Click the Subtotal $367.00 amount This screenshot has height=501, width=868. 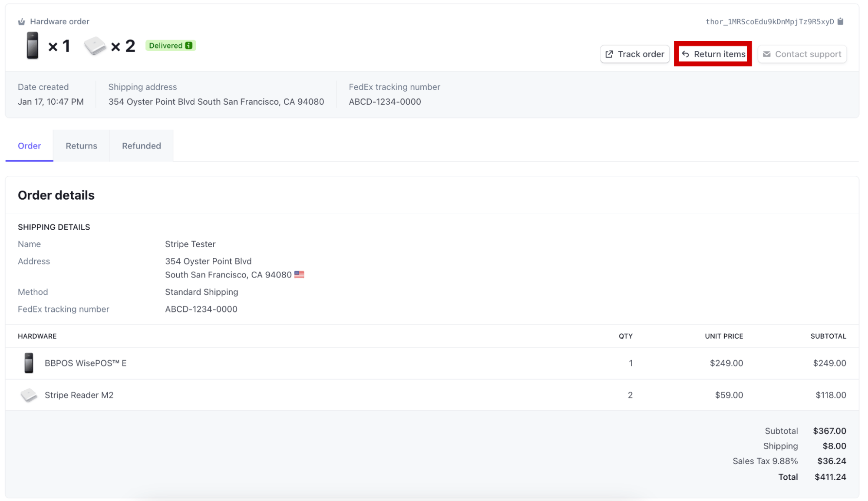pos(829,431)
